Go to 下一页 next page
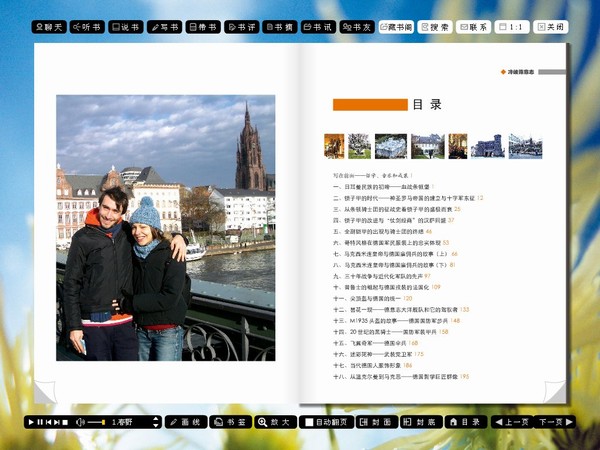Image resolution: width=600 pixels, height=450 pixels. (554, 422)
